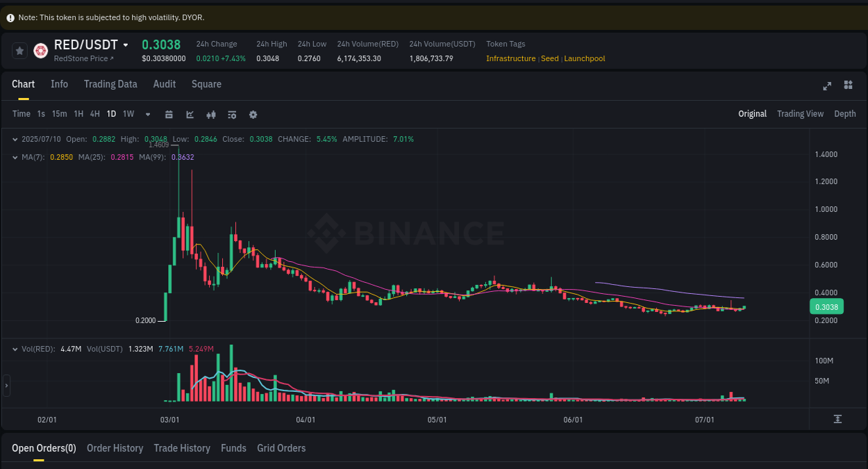868x469 pixels.
Task: Click the green current price label 0.3038
Action: (x=826, y=306)
